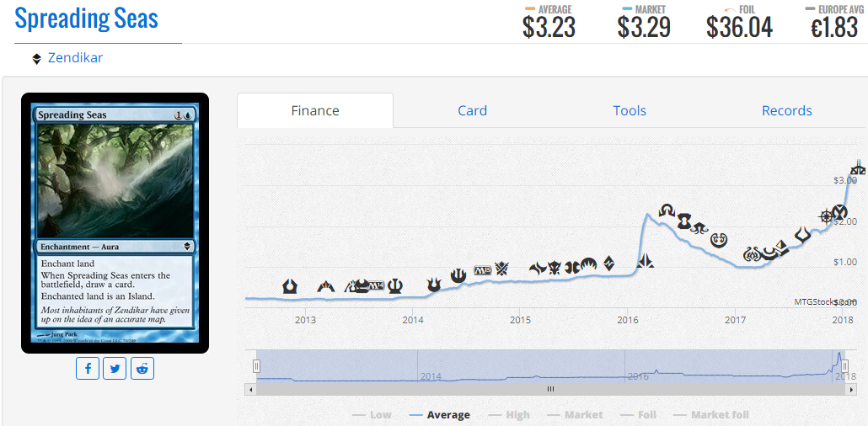
Task: Click the Zendikar set icon beside the link
Action: [x=36, y=59]
